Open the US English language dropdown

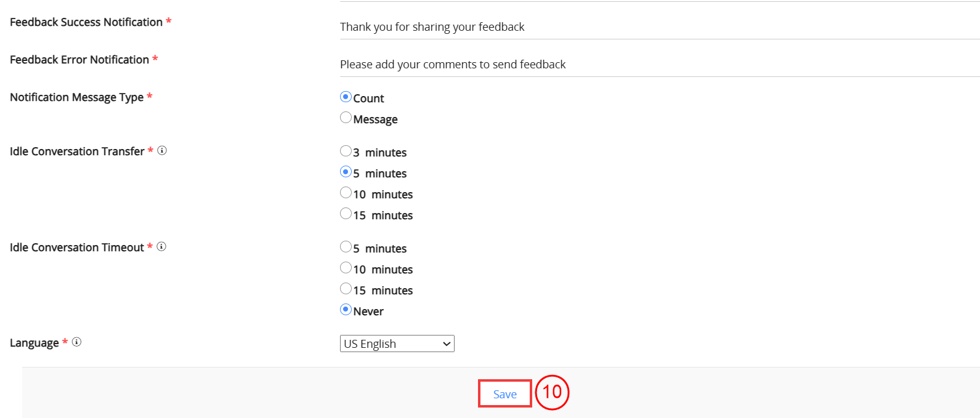[397, 344]
